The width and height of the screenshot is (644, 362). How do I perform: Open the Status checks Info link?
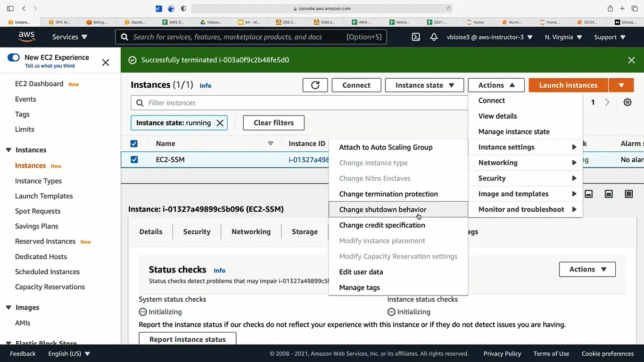pos(219,271)
